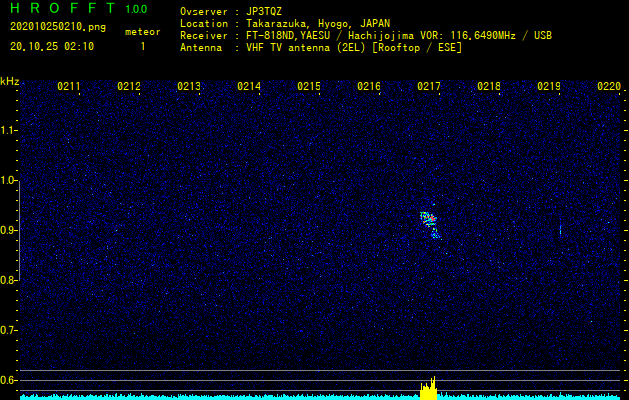629x400 pixels.
Task: Click the 0.9 kHz frequency label
Action: tap(8, 230)
